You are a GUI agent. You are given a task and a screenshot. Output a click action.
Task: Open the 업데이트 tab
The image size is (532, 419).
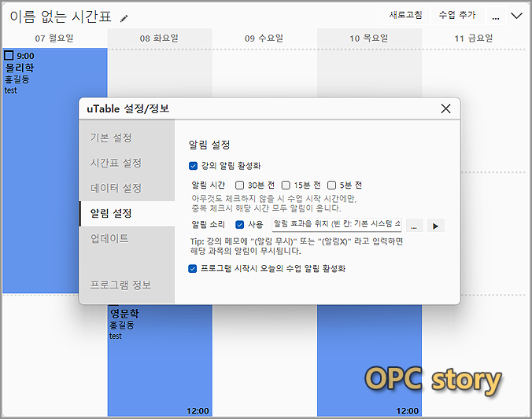click(127, 239)
